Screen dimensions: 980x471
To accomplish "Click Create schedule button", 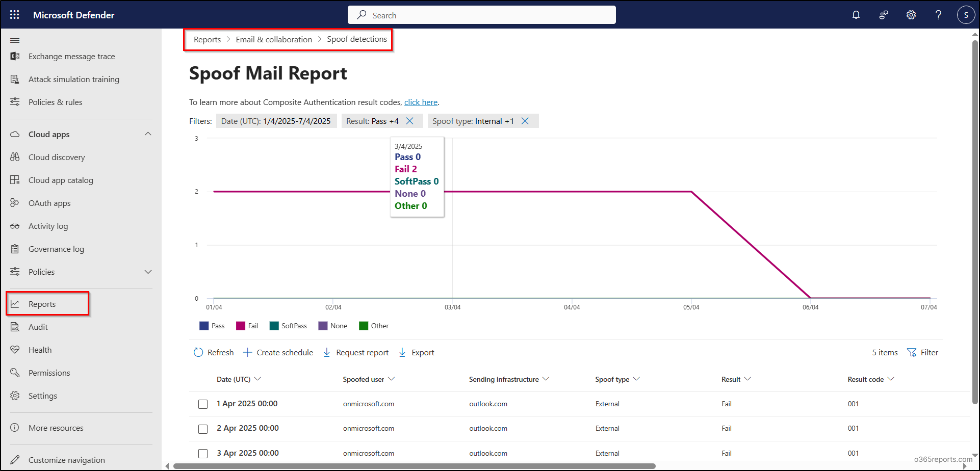I will click(278, 352).
